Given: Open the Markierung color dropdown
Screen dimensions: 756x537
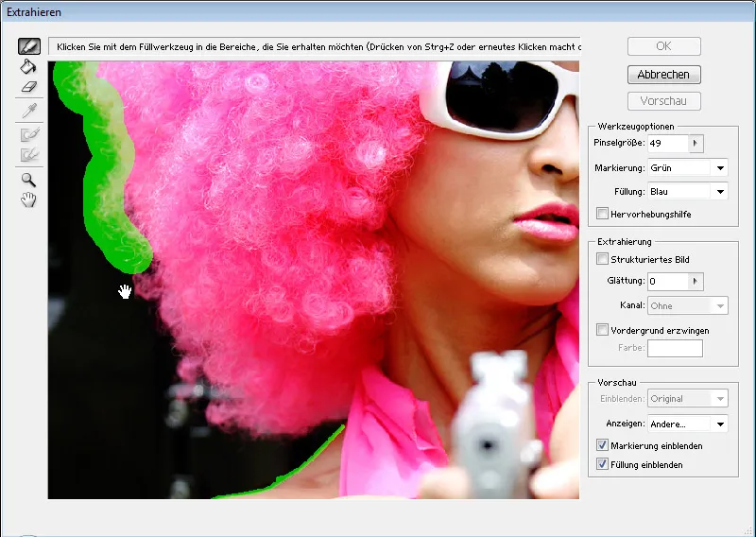Looking at the screenshot, I should click(x=687, y=168).
